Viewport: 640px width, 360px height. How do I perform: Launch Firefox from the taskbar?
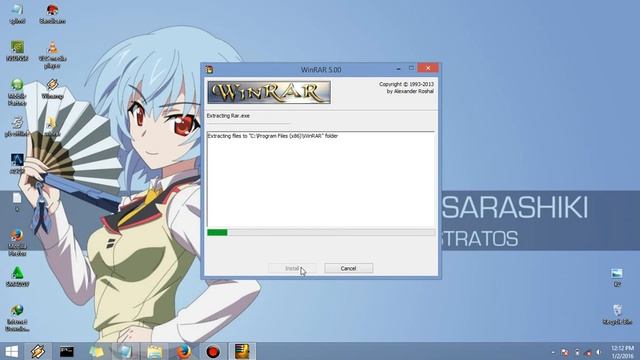point(184,351)
